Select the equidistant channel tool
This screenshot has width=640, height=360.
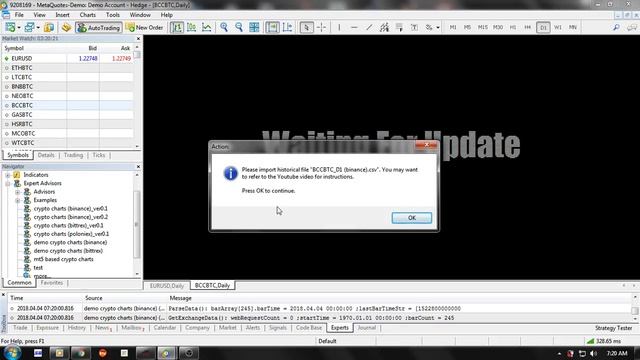tap(384, 27)
